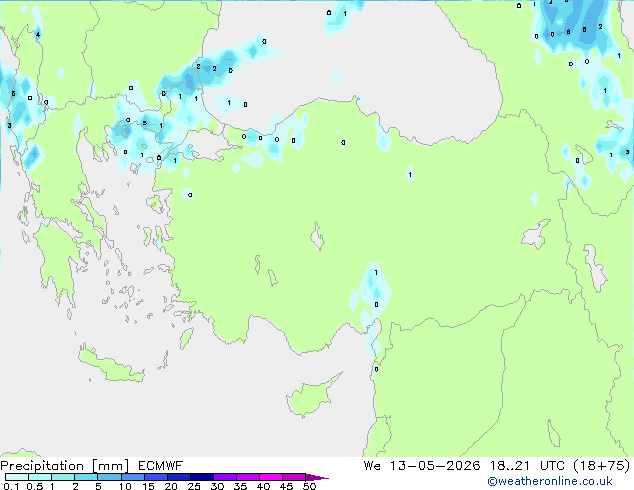
Task: Click the island of Crete on the map
Action: coord(111,366)
